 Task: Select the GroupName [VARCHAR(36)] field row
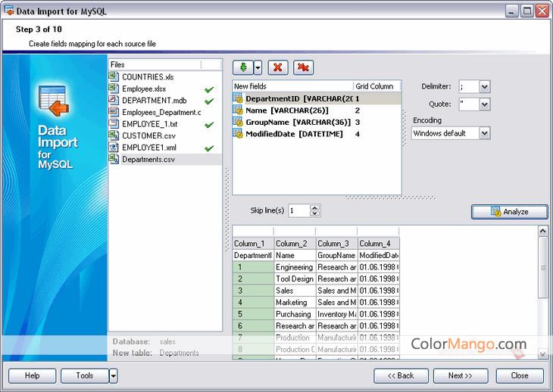317,122
